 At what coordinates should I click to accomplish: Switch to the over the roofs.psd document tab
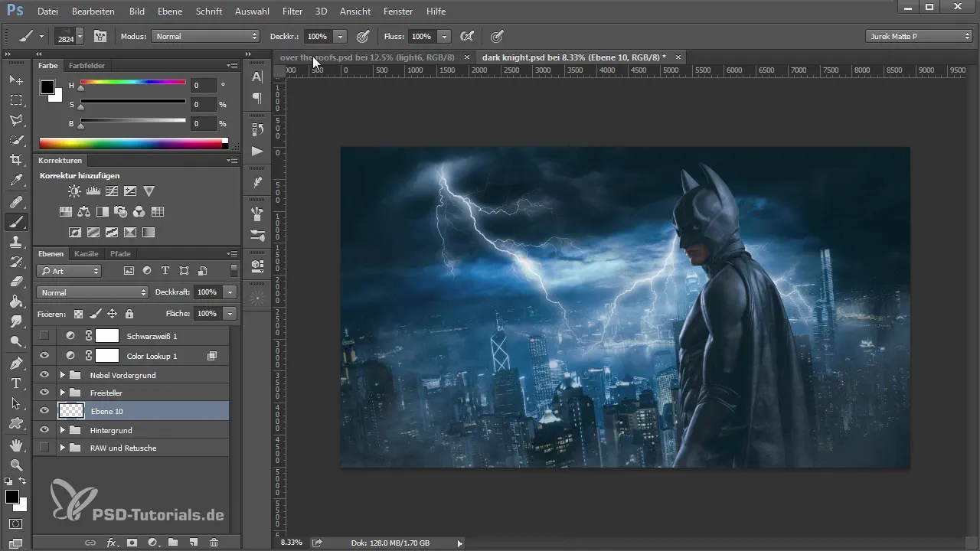pyautogui.click(x=367, y=57)
